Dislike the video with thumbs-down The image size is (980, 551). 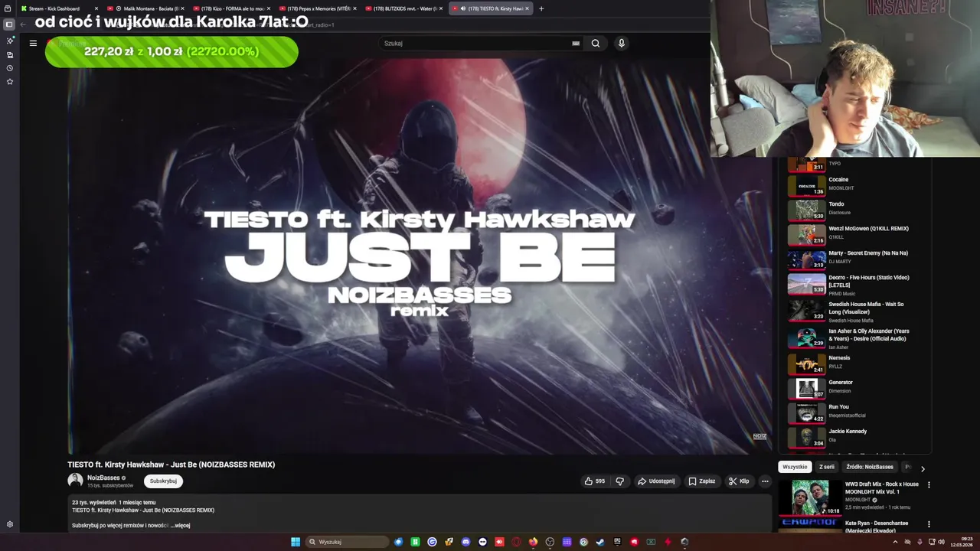coord(620,481)
